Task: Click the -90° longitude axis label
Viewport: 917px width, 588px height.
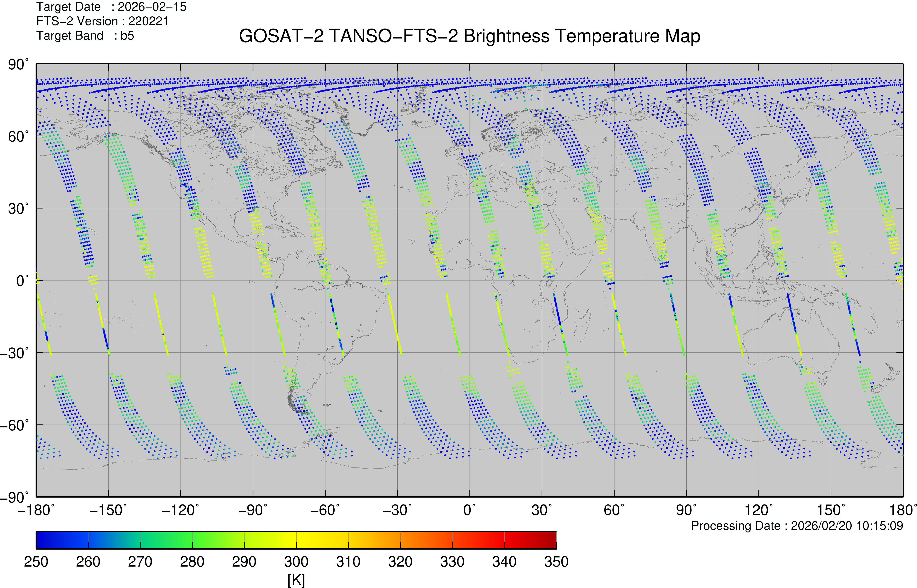Action: 253,510
